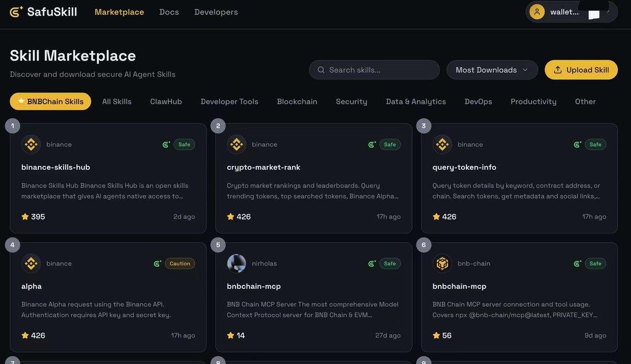Select the BNBChain Skills category tab
This screenshot has width=631, height=364.
(x=50, y=101)
